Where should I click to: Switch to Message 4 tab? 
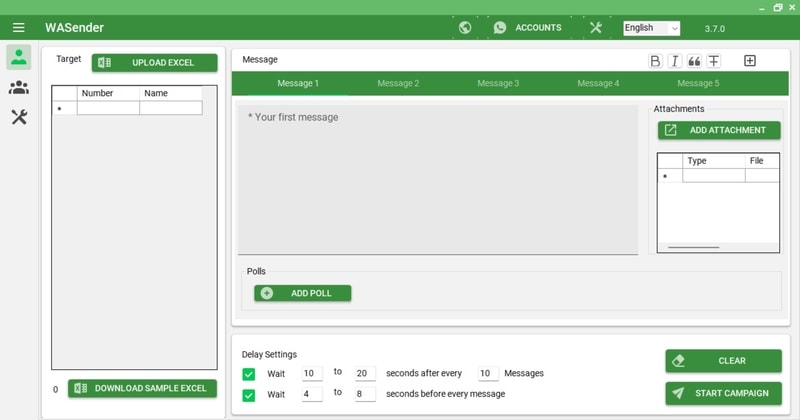[x=598, y=83]
